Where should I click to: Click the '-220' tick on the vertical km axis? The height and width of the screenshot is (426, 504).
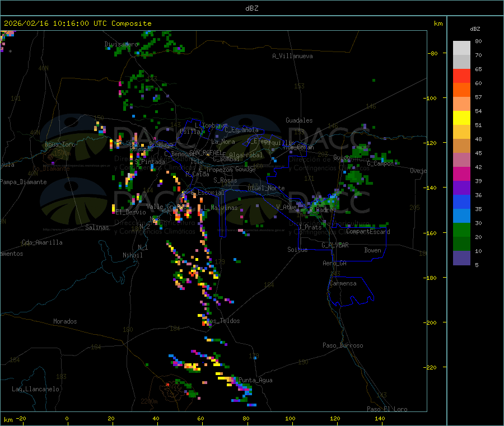[x=431, y=368]
